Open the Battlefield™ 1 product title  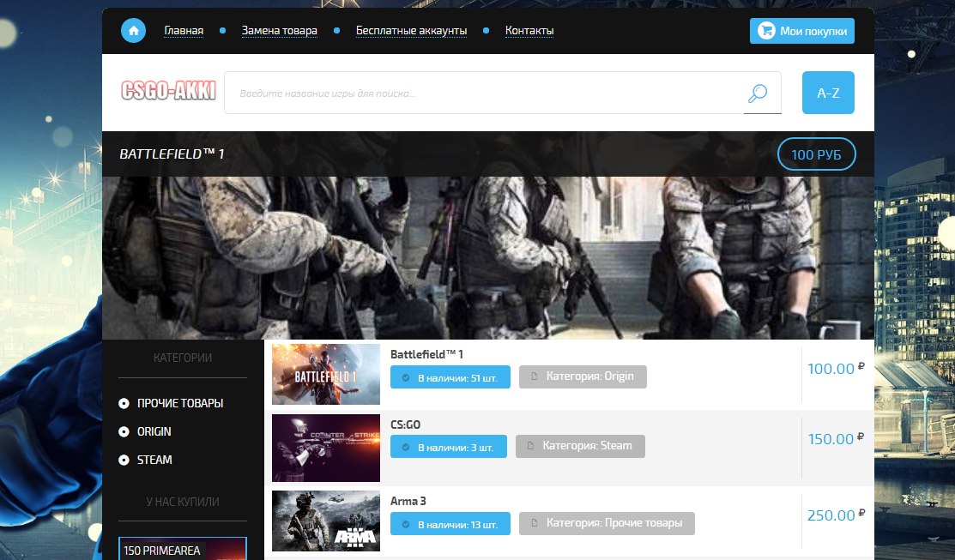pyautogui.click(x=427, y=354)
